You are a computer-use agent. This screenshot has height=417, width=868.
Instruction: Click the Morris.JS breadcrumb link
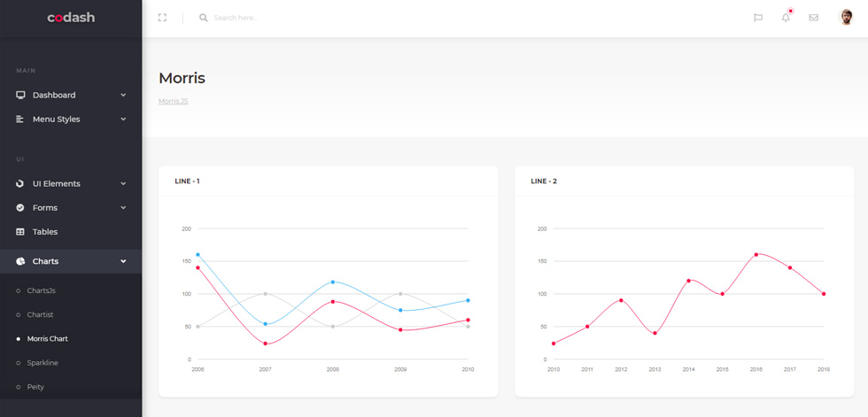(x=174, y=101)
